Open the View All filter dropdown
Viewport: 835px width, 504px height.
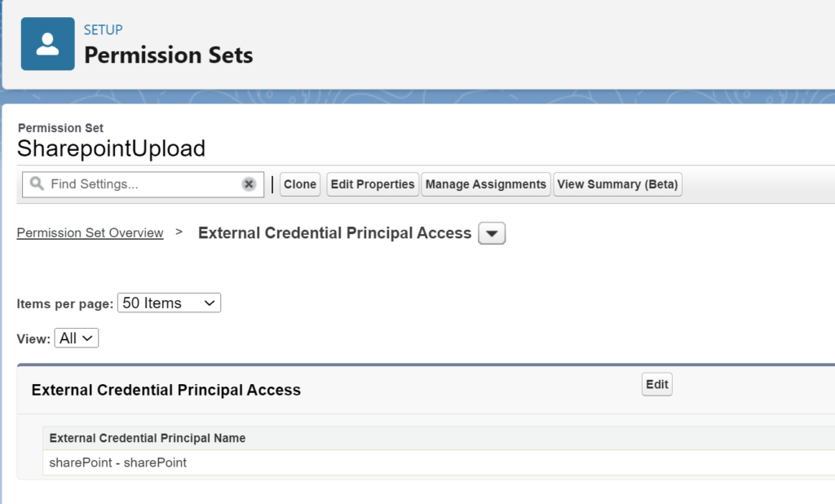coord(76,338)
